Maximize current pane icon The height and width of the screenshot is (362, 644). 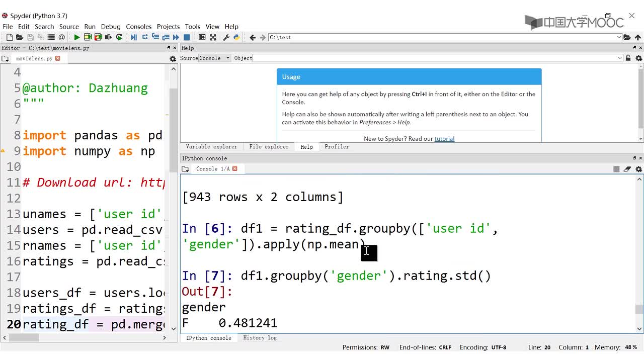pyautogui.click(x=202, y=37)
